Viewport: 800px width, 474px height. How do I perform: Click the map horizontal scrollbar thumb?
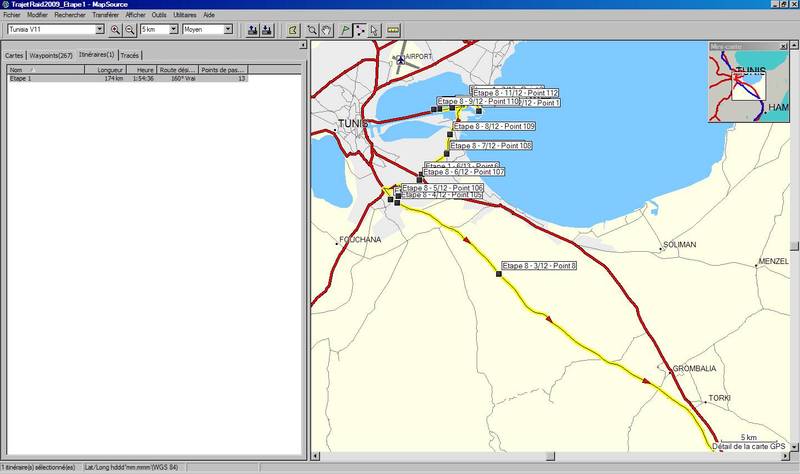550,456
